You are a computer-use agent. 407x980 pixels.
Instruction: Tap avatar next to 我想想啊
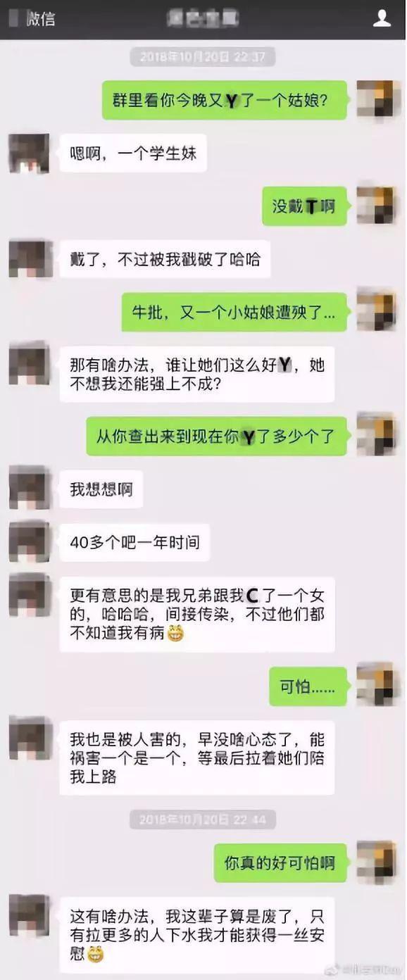(x=29, y=489)
